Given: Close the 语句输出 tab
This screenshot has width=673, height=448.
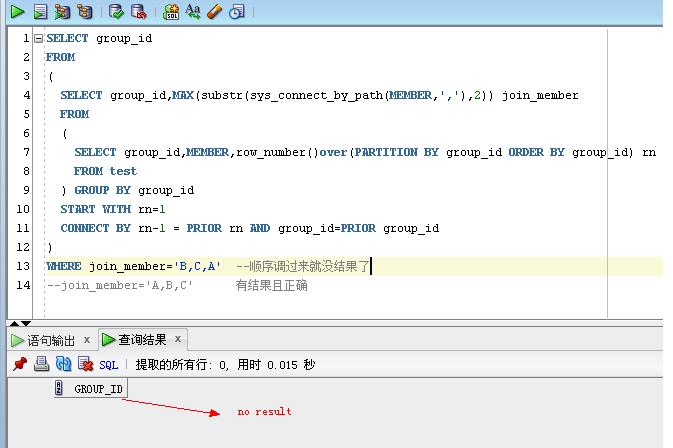Looking at the screenshot, I should (87, 340).
